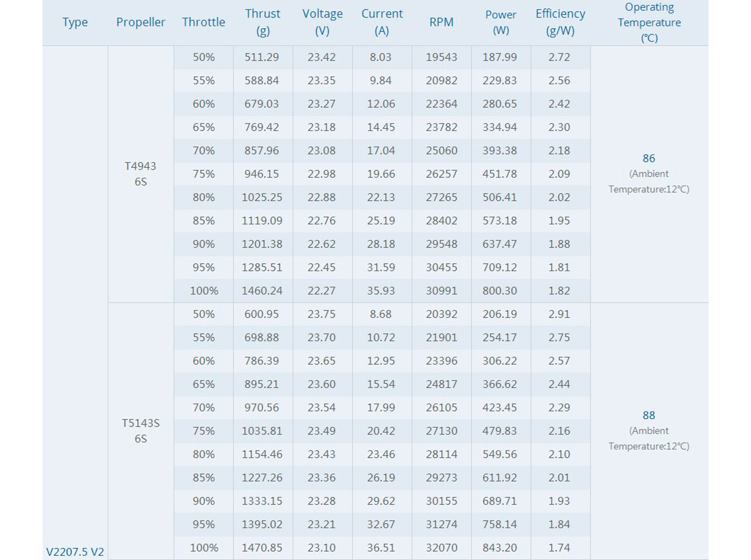
Task: Click the power value 187.99
Action: [x=500, y=57]
